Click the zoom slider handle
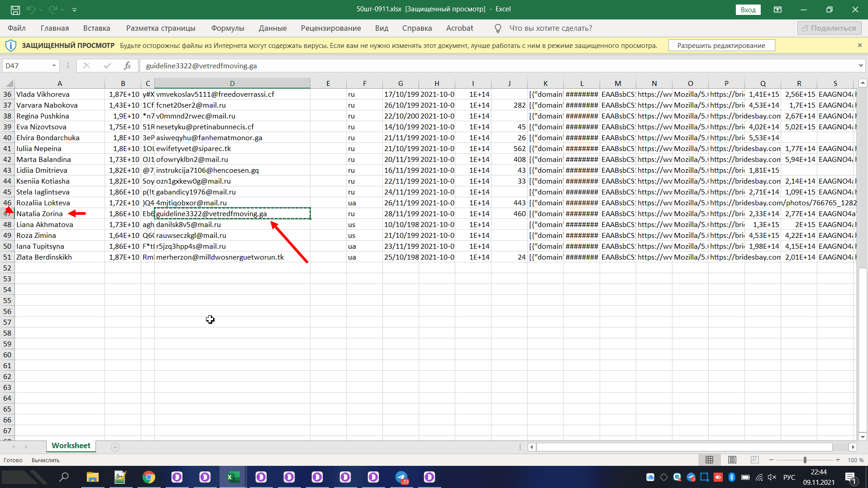Screen dimensions: 868x488 pyautogui.click(x=805, y=460)
